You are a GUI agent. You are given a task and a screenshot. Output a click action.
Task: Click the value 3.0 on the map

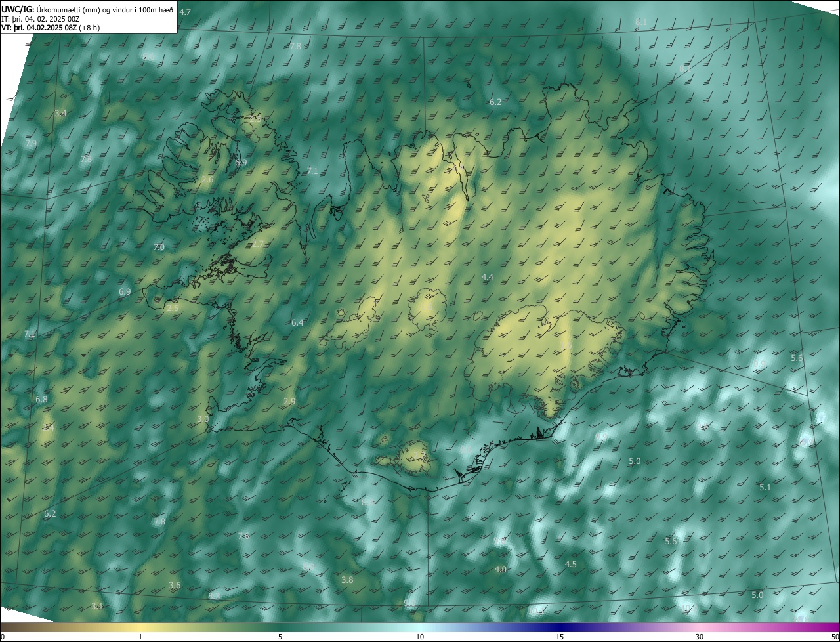point(203,419)
